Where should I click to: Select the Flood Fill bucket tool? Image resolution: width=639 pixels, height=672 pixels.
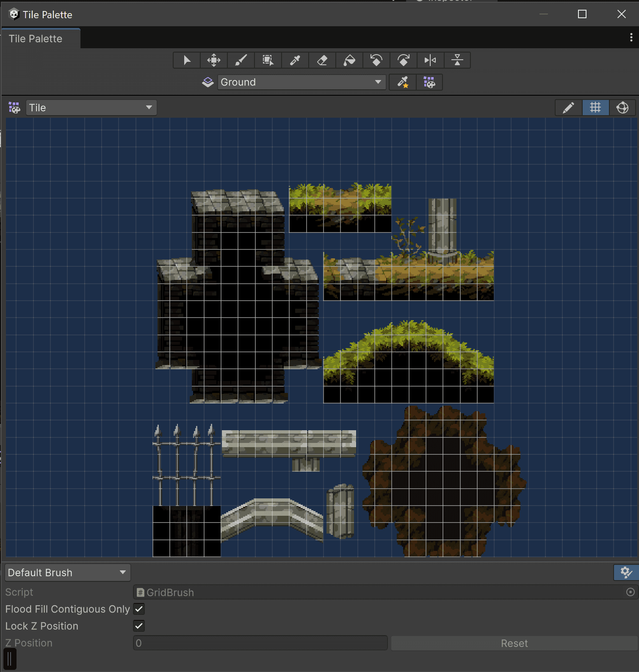pyautogui.click(x=349, y=60)
